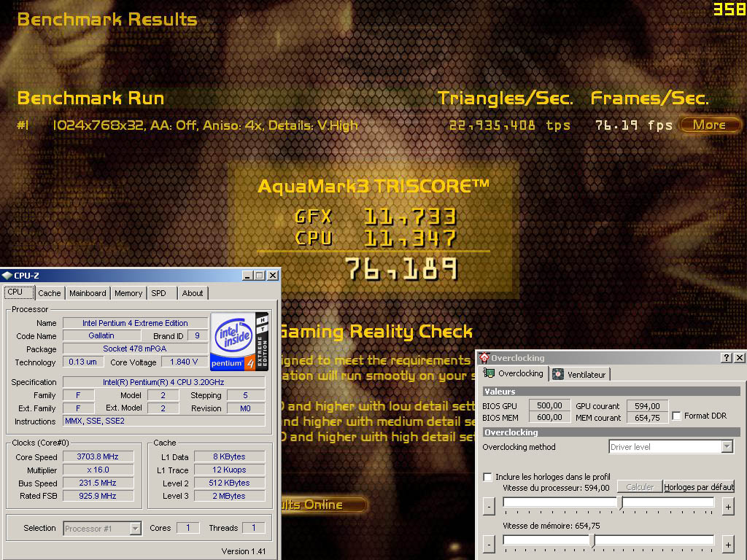Open the Memory tab in CPU-Z
This screenshot has height=560, width=747.
(128, 293)
